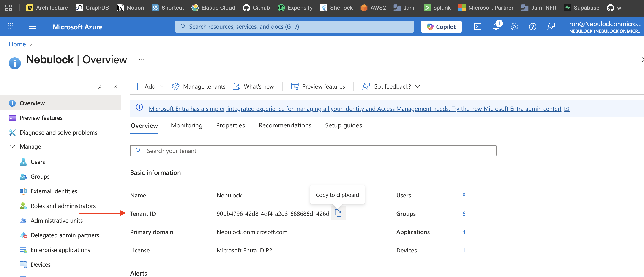The height and width of the screenshot is (277, 644).
Task: Click the Copilot button
Action: pos(441,27)
